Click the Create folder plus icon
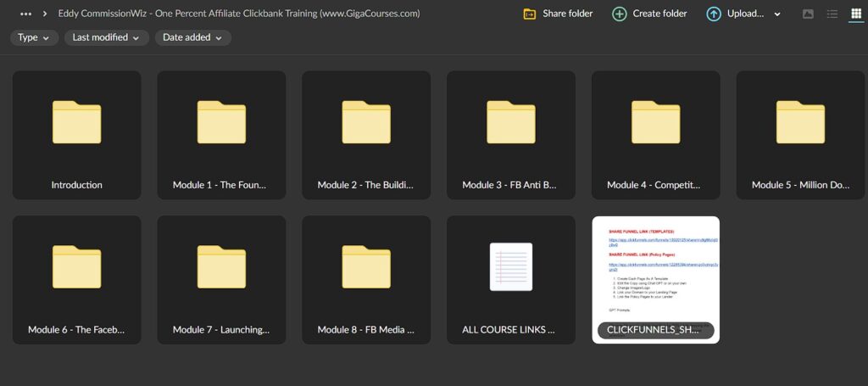Image resolution: width=868 pixels, height=386 pixels. pyautogui.click(x=620, y=14)
